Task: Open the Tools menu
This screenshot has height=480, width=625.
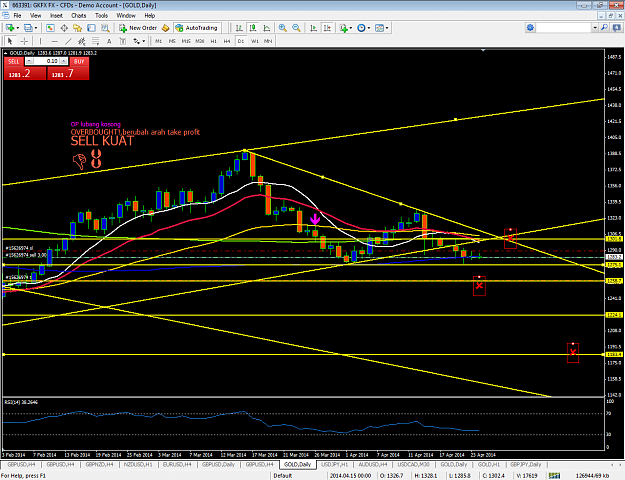Action: point(101,16)
